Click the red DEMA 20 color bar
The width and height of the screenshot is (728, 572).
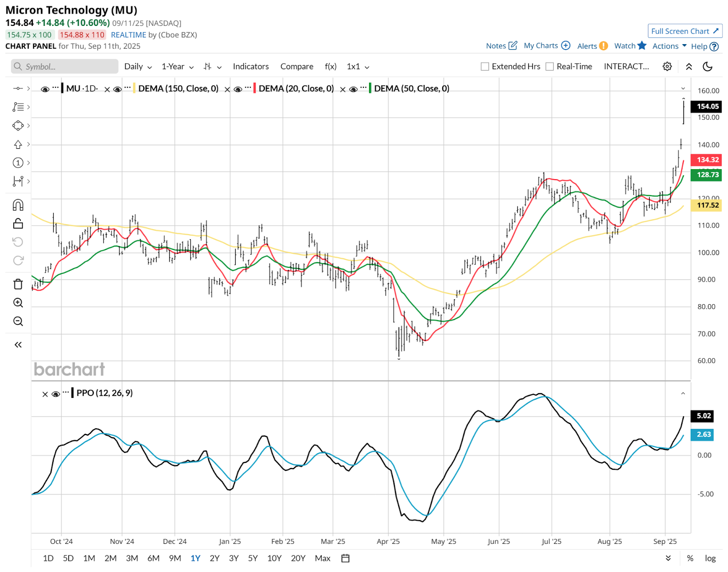point(254,88)
